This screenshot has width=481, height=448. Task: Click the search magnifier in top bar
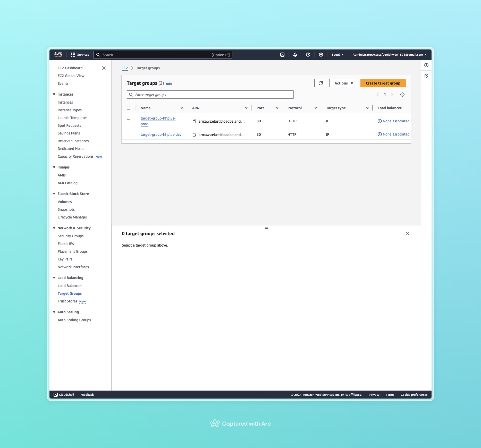98,55
